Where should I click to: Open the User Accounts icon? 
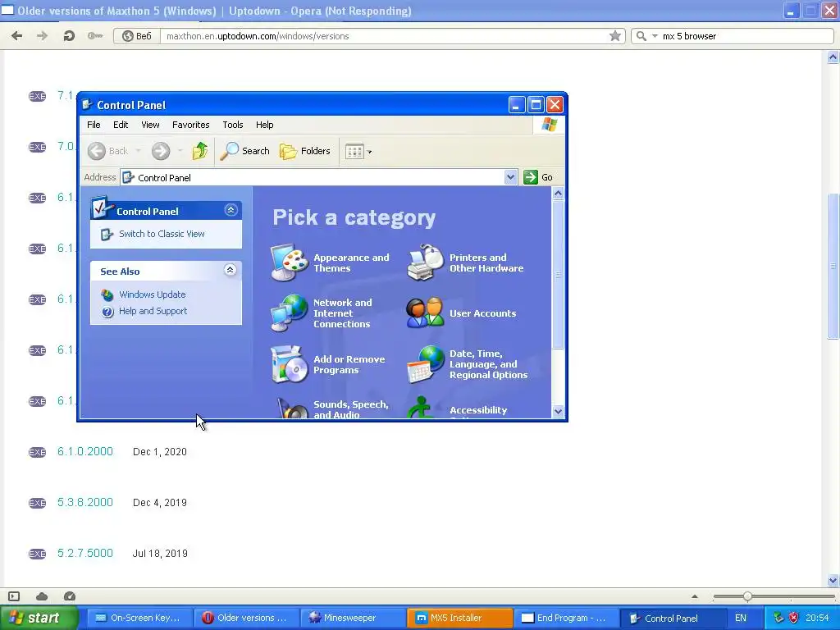point(426,313)
